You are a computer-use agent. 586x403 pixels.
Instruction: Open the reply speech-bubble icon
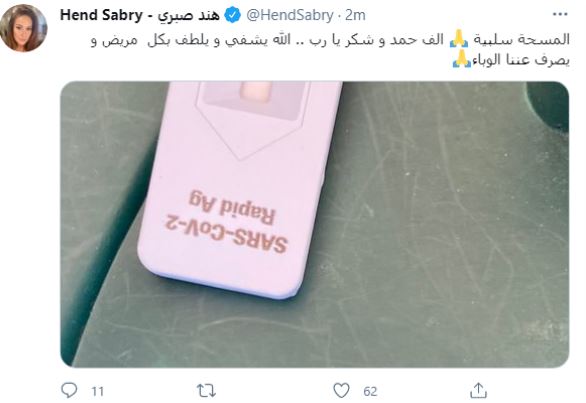click(x=69, y=390)
